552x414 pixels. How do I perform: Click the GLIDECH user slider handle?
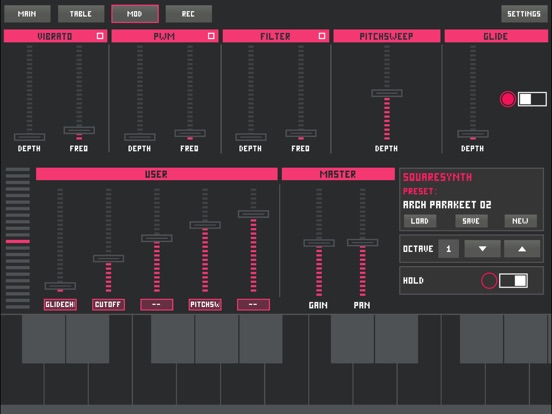pos(60,286)
